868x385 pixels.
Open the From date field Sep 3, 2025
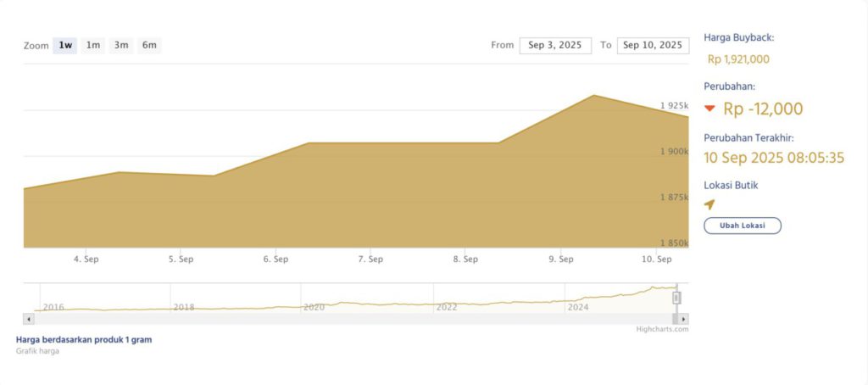pos(555,45)
